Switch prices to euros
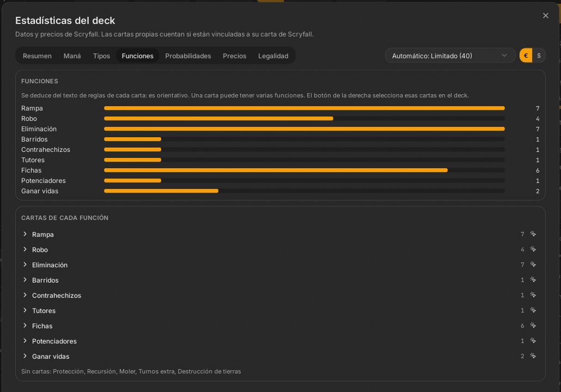 click(526, 56)
